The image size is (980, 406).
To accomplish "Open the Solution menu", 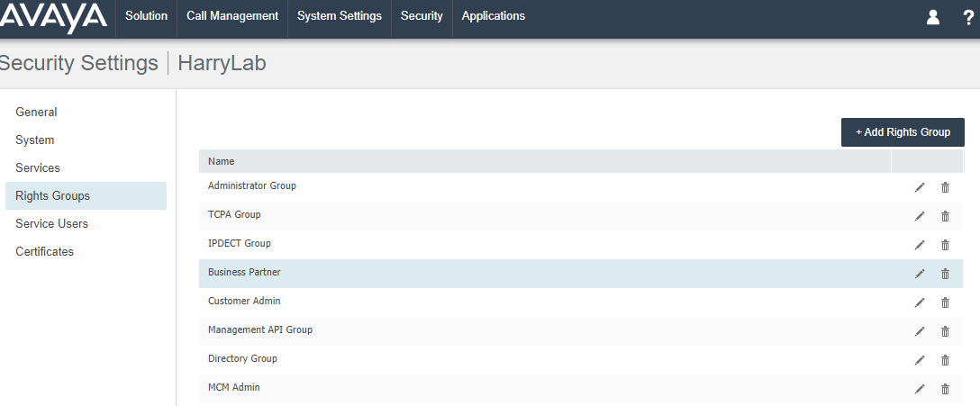I will 146,16.
